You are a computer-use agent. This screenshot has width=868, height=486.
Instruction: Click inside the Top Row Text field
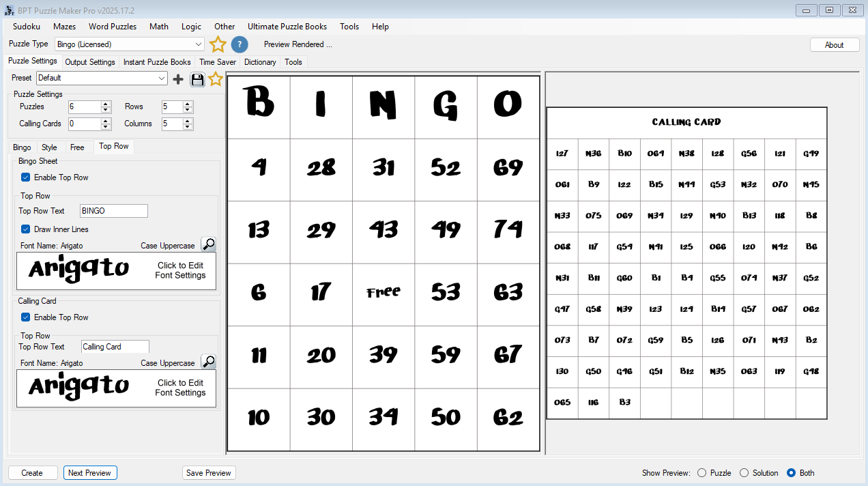pos(113,210)
